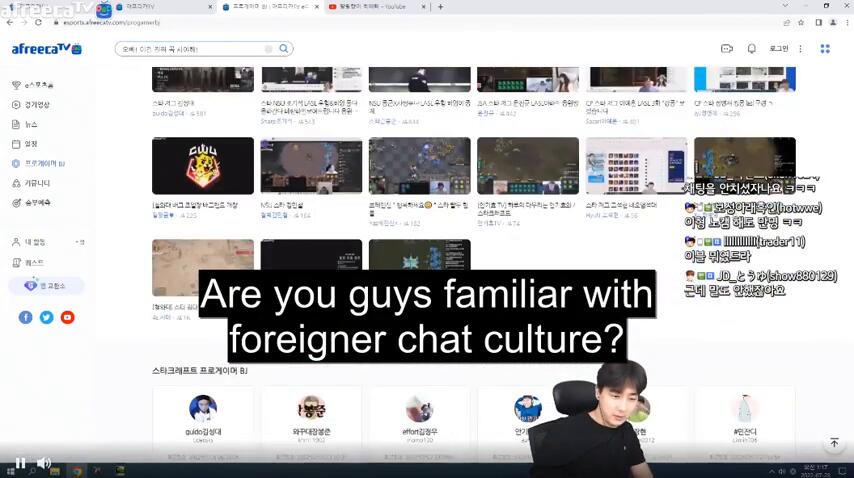
Task: Click the scroll-to-top arrow button
Action: (834, 443)
